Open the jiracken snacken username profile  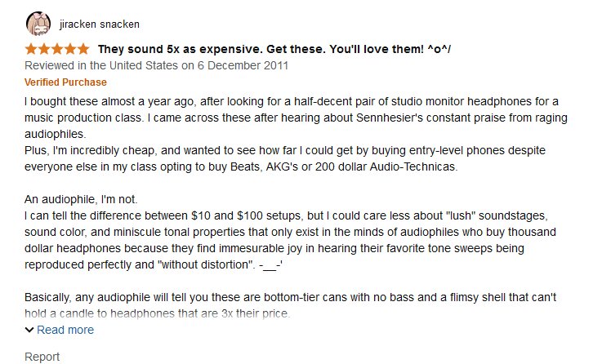coord(101,24)
